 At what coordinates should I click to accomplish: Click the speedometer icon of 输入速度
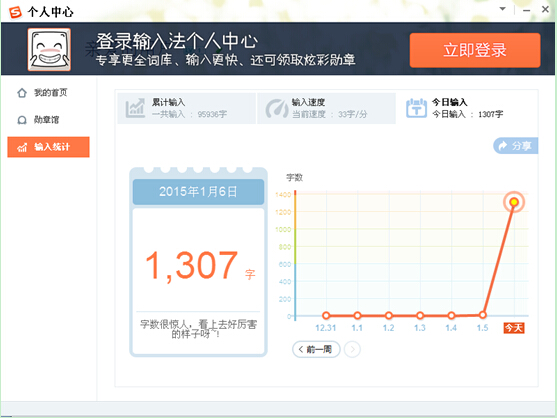point(277,108)
